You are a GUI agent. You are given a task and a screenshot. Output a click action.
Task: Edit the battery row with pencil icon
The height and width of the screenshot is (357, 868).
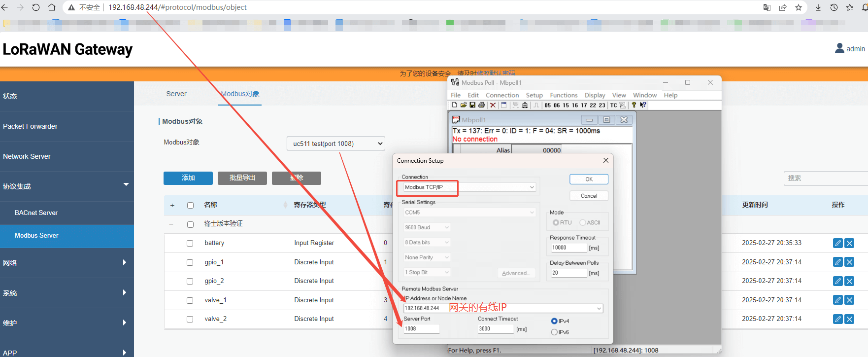tap(837, 243)
